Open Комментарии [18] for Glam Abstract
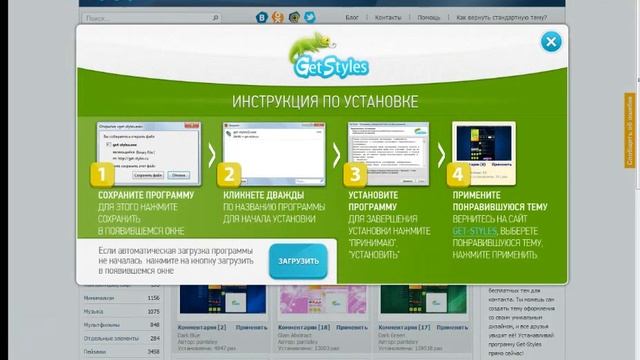The image size is (640, 360). [304, 327]
